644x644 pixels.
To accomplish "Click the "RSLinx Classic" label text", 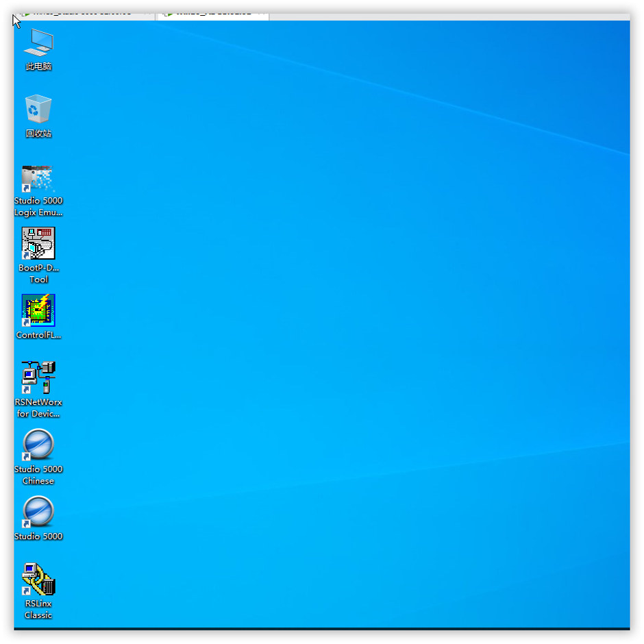I will point(38,609).
